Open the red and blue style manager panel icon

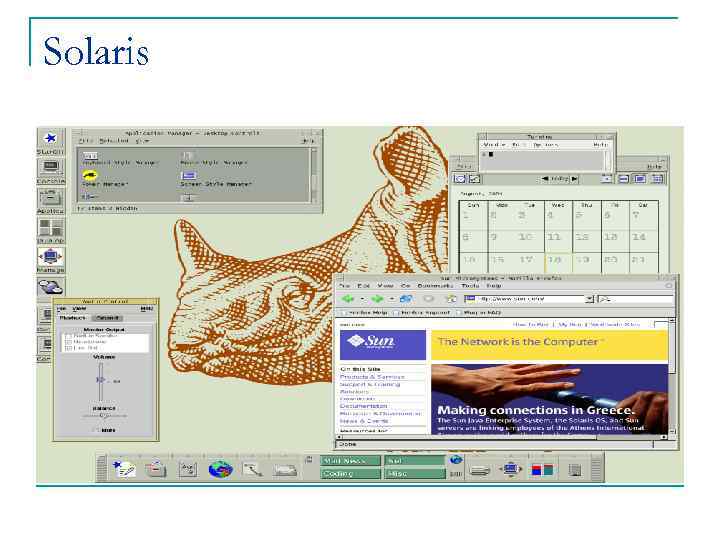(x=542, y=470)
